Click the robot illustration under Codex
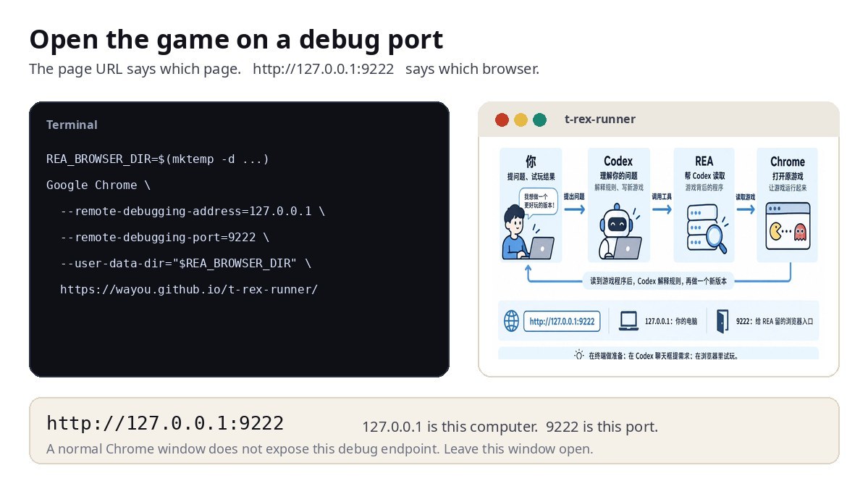 pos(620,232)
